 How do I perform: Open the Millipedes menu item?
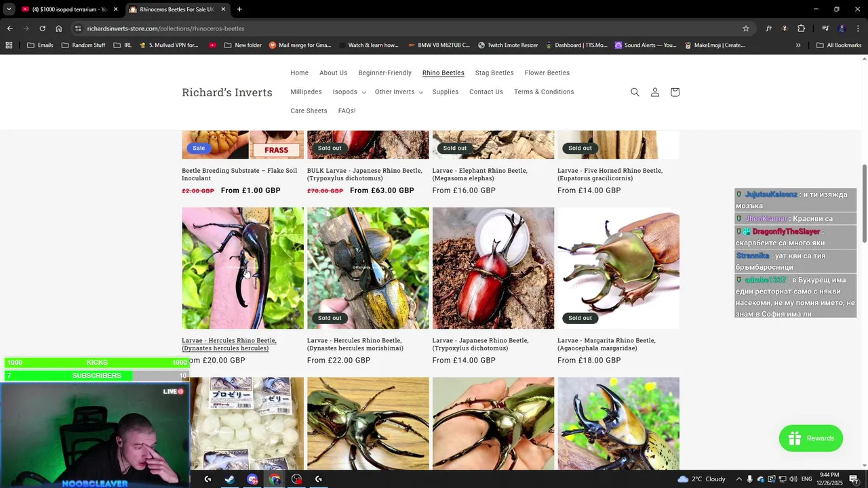pyautogui.click(x=306, y=92)
